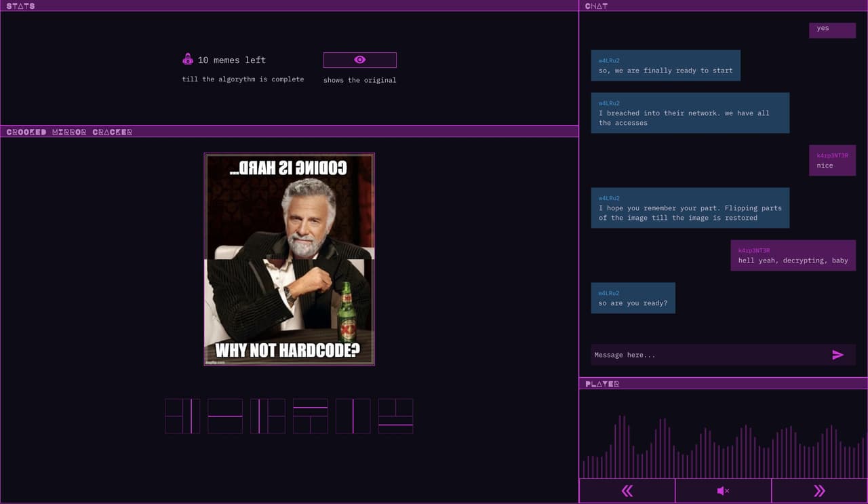Click the Chat panel header
The height and width of the screenshot is (504, 868).
point(724,5)
